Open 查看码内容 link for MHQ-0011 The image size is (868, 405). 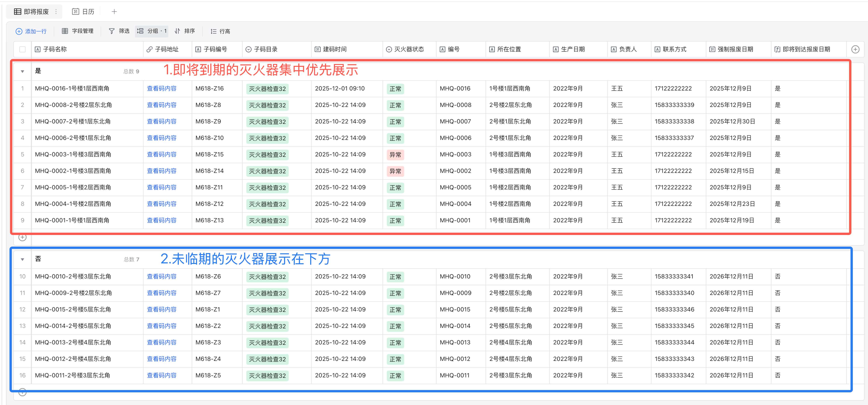click(x=161, y=375)
